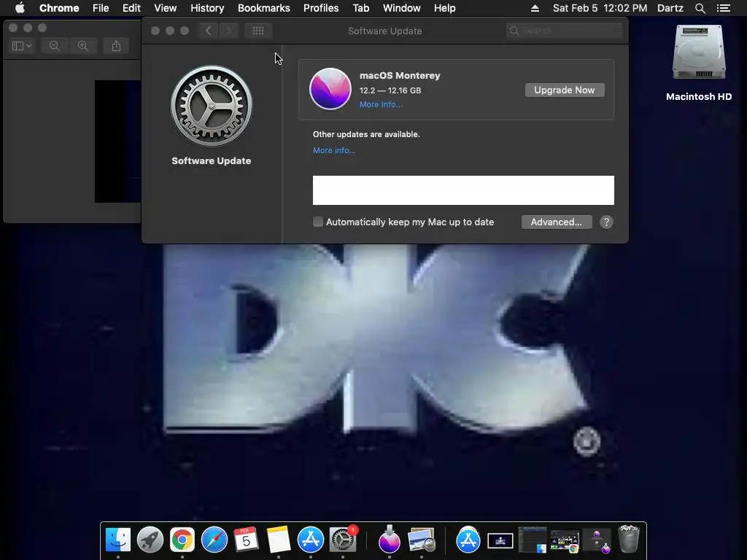The image size is (747, 560).
Task: Open Control Center list icon in menu bar
Action: coord(724,8)
